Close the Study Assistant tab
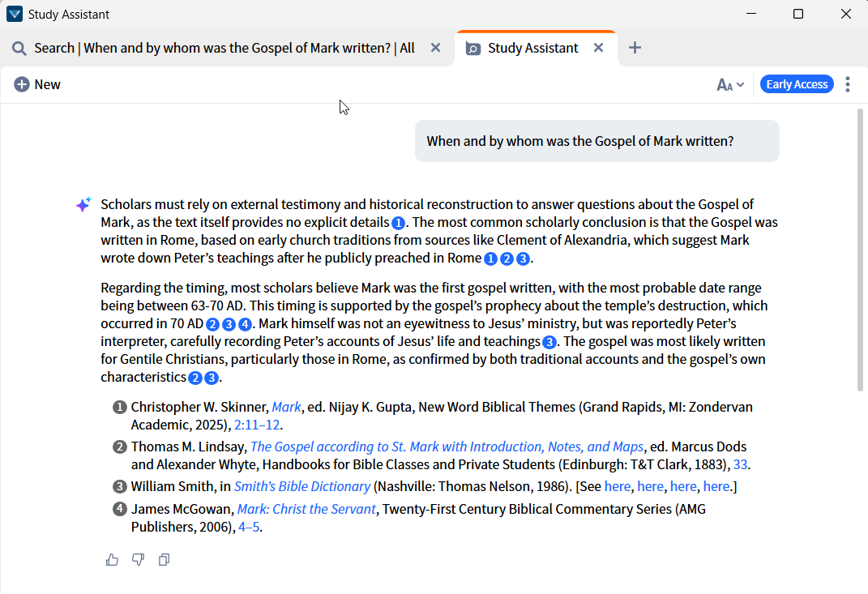Viewport: 868px width, 594px height. point(598,48)
